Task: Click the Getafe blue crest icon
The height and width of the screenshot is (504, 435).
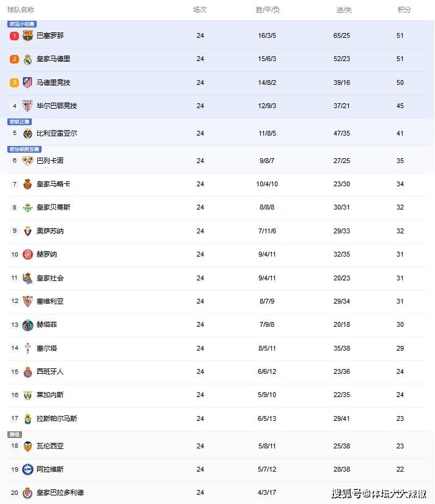Action: tap(27, 325)
